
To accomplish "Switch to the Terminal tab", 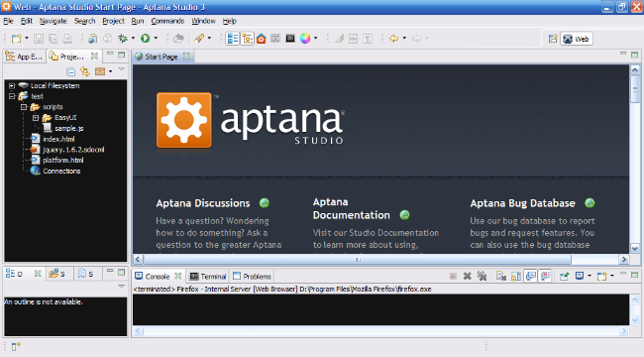I will (208, 277).
